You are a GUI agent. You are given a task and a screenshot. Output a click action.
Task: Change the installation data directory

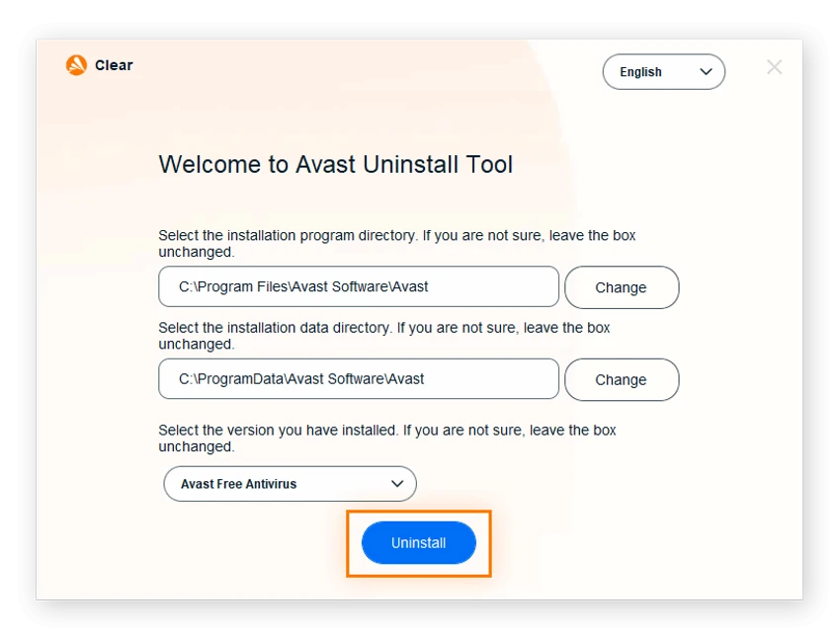coord(622,379)
